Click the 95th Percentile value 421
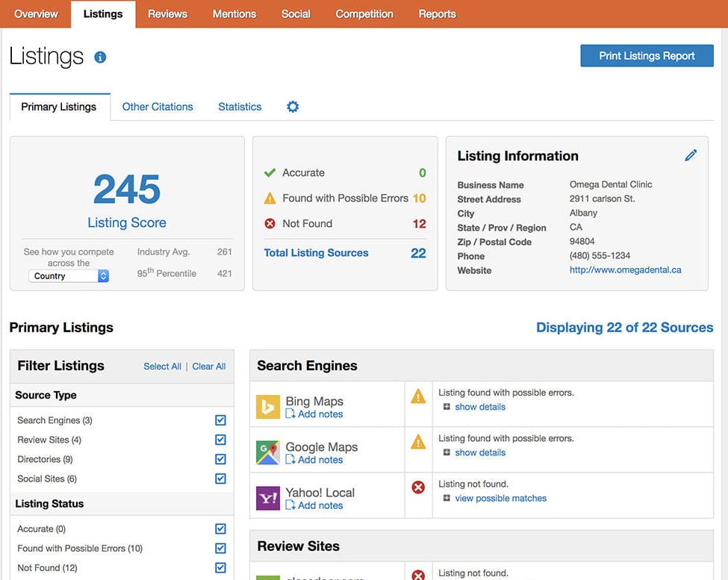 tap(224, 273)
